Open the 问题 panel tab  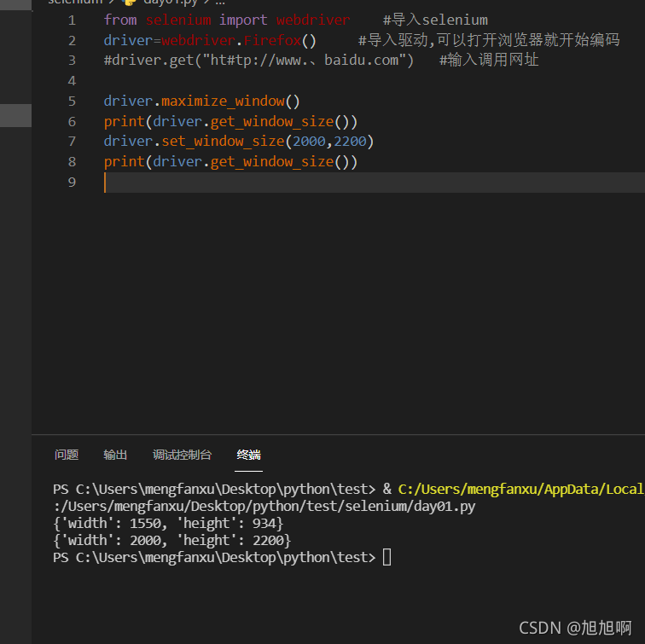coord(67,455)
